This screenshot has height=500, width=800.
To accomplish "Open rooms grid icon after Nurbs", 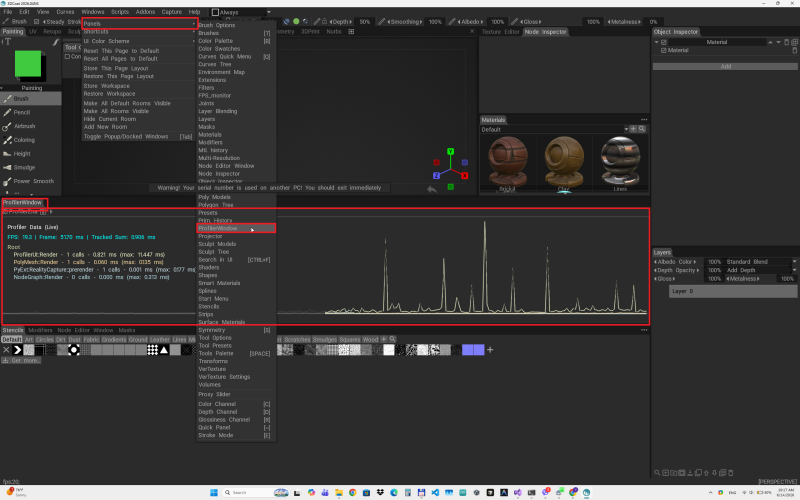I will [351, 32].
